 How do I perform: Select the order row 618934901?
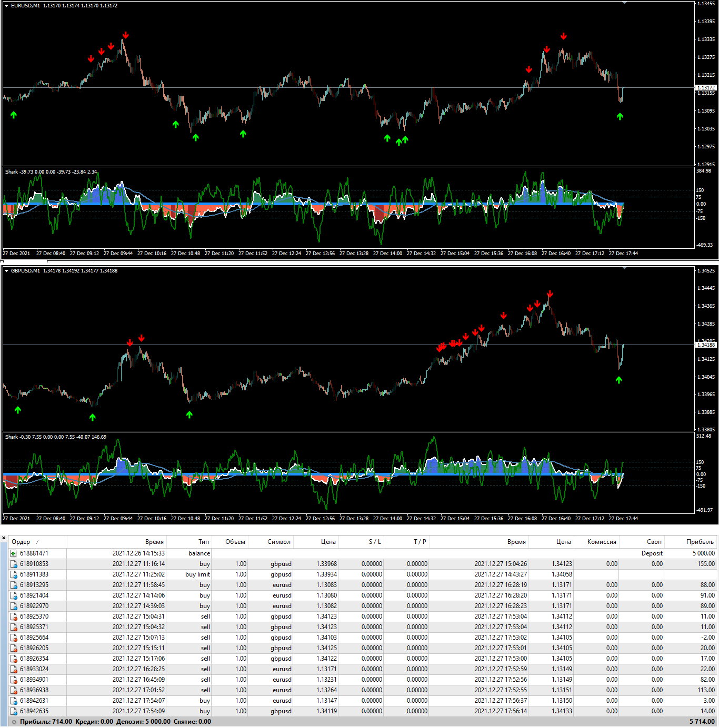(x=363, y=680)
